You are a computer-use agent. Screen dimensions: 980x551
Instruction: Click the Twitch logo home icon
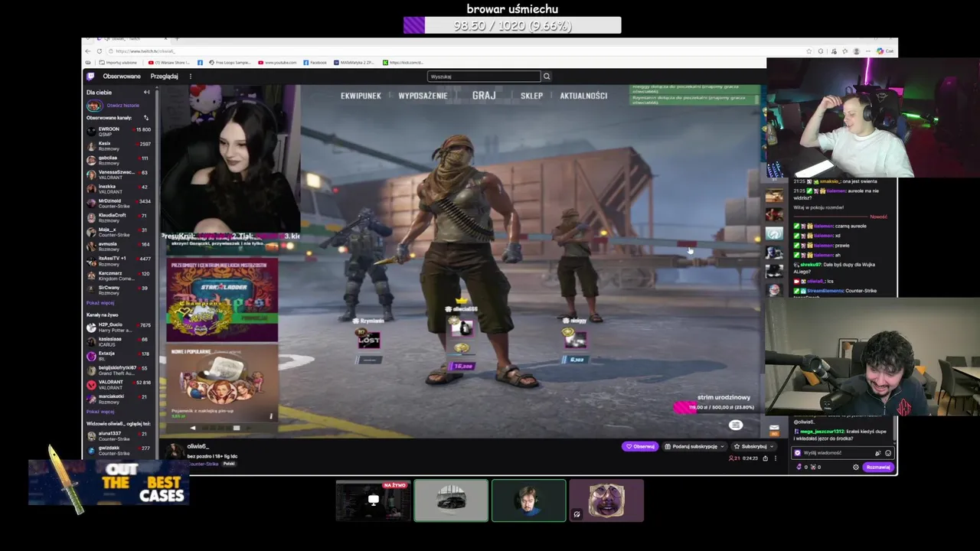pos(90,76)
